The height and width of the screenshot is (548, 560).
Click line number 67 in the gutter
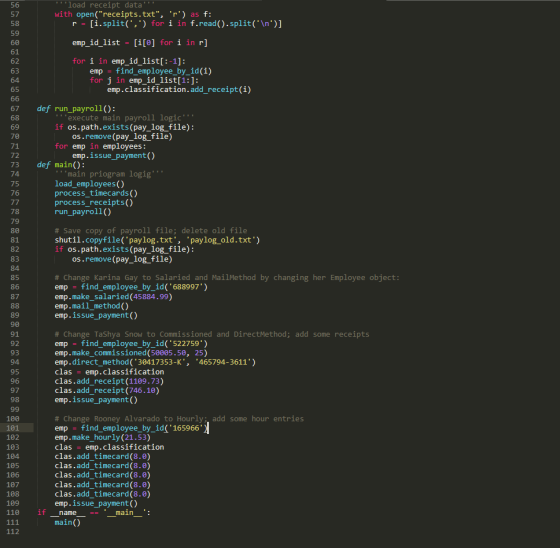coord(15,108)
